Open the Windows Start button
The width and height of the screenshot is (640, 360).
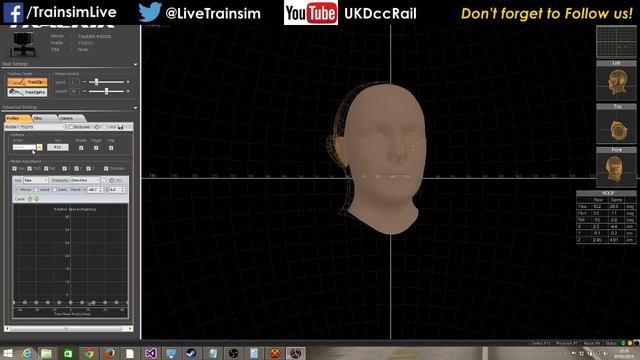tap(7, 353)
